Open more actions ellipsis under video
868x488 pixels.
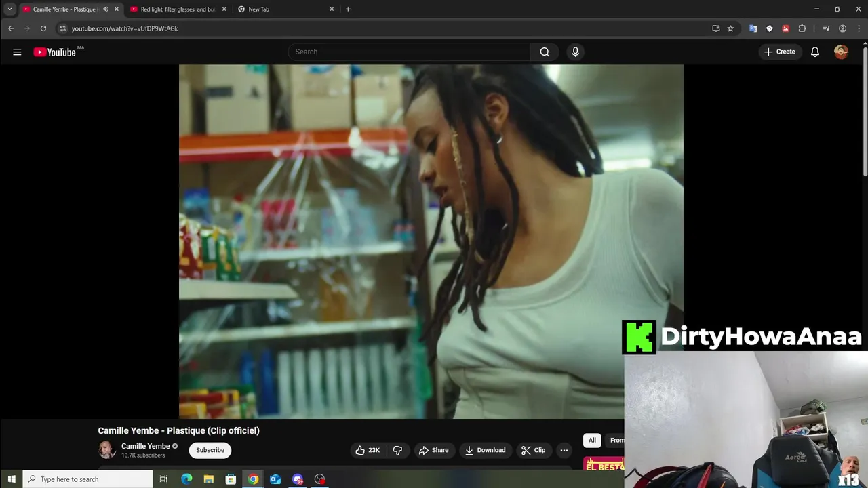[x=564, y=450]
